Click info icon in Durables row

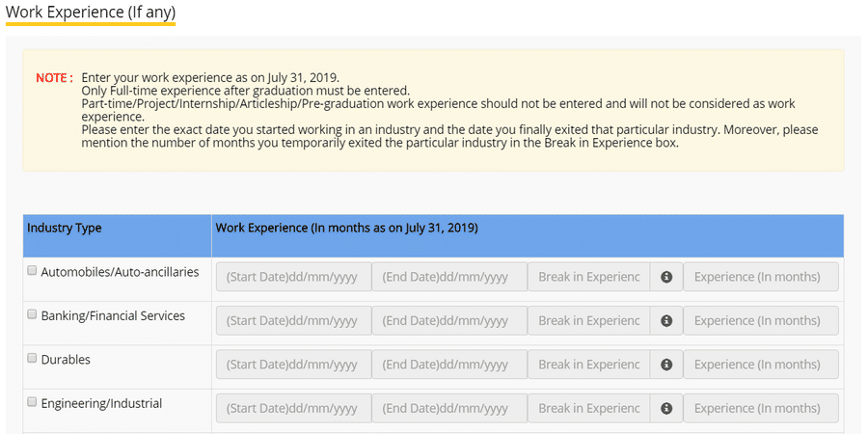click(x=666, y=365)
